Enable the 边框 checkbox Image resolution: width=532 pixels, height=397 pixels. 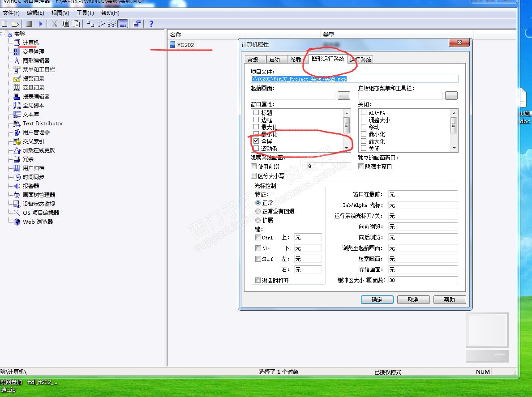click(x=256, y=120)
